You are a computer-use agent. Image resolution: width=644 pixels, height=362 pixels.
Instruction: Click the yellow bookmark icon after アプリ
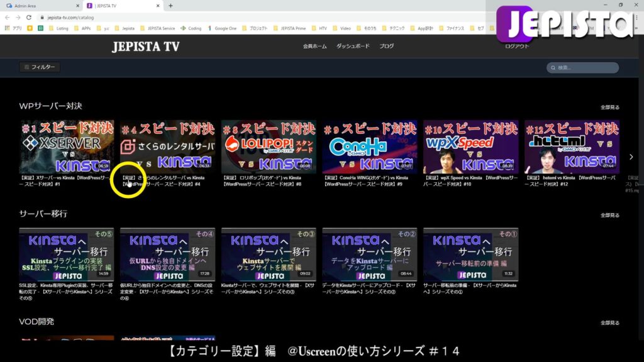(30, 28)
